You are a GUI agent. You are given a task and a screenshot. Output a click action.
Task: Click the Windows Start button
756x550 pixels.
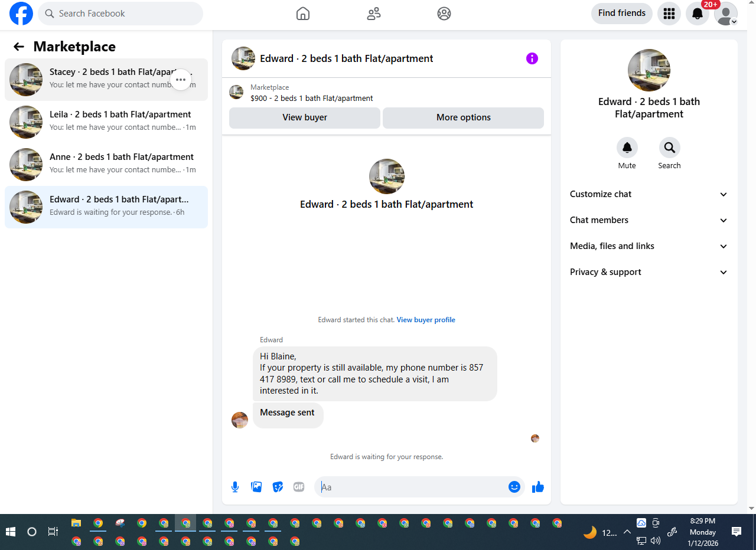click(x=10, y=532)
